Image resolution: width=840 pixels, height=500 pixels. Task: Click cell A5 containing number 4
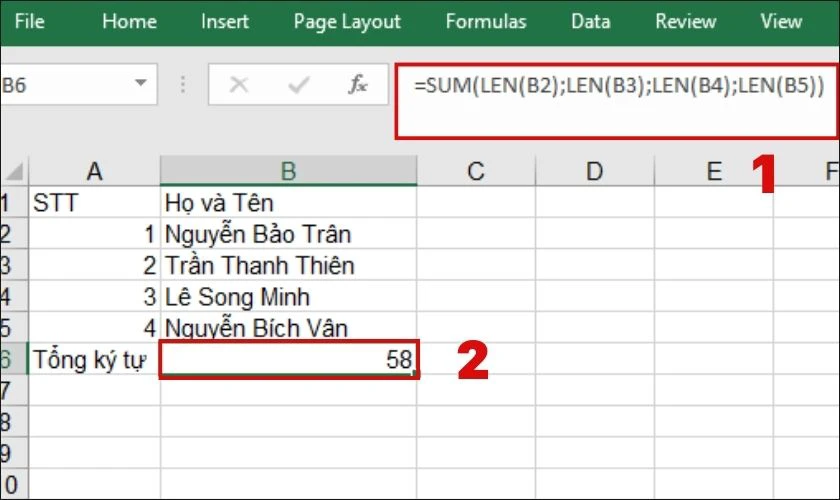pos(94,327)
